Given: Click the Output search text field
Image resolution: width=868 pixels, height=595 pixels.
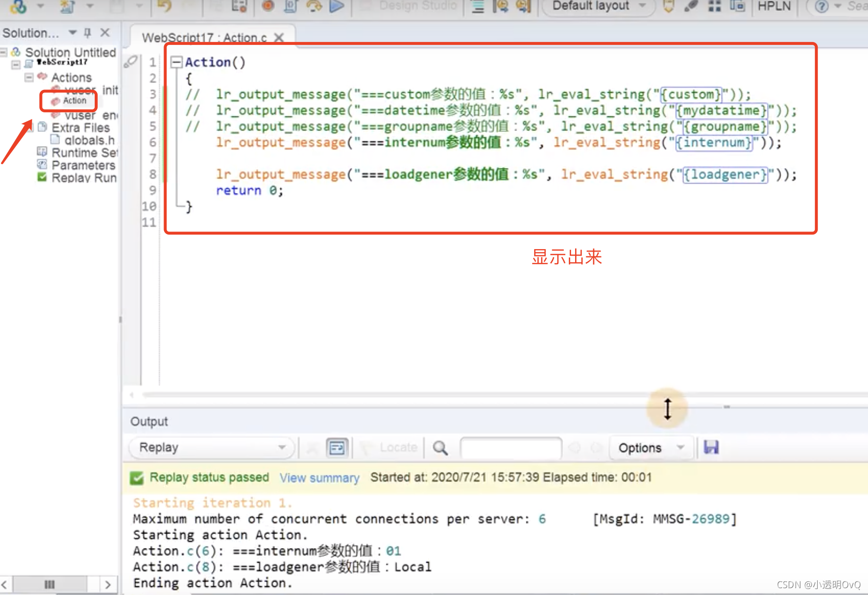Looking at the screenshot, I should pos(511,447).
